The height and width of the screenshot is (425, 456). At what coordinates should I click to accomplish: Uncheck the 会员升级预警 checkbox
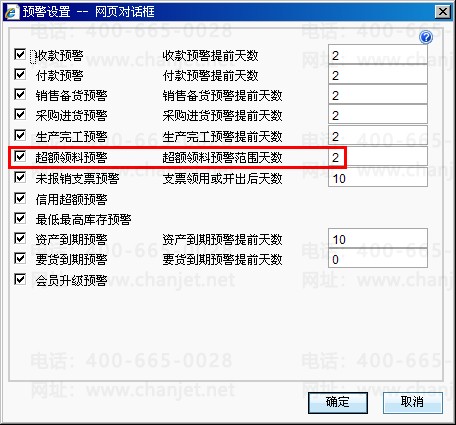tap(20, 279)
